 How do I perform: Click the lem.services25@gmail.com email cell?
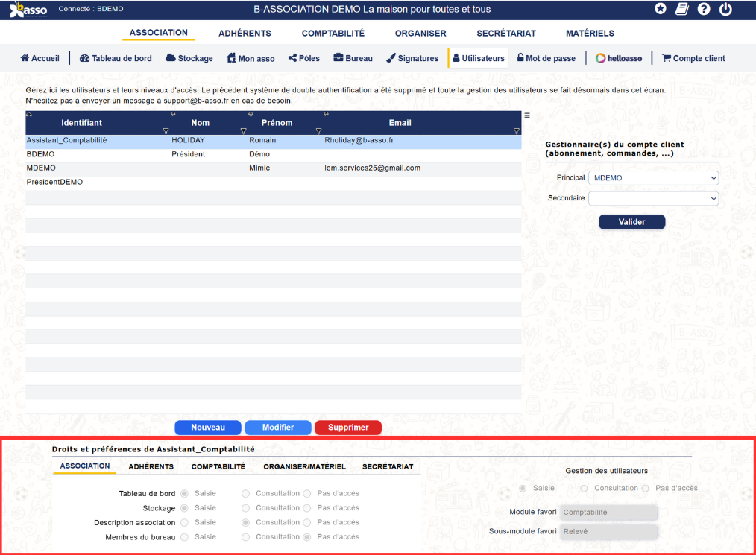[x=372, y=168]
